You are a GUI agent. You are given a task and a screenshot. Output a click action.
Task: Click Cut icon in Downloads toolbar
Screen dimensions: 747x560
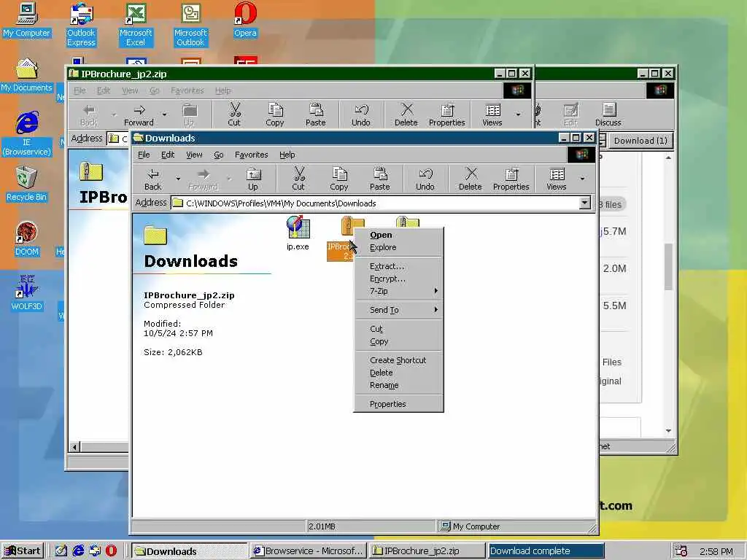298,179
